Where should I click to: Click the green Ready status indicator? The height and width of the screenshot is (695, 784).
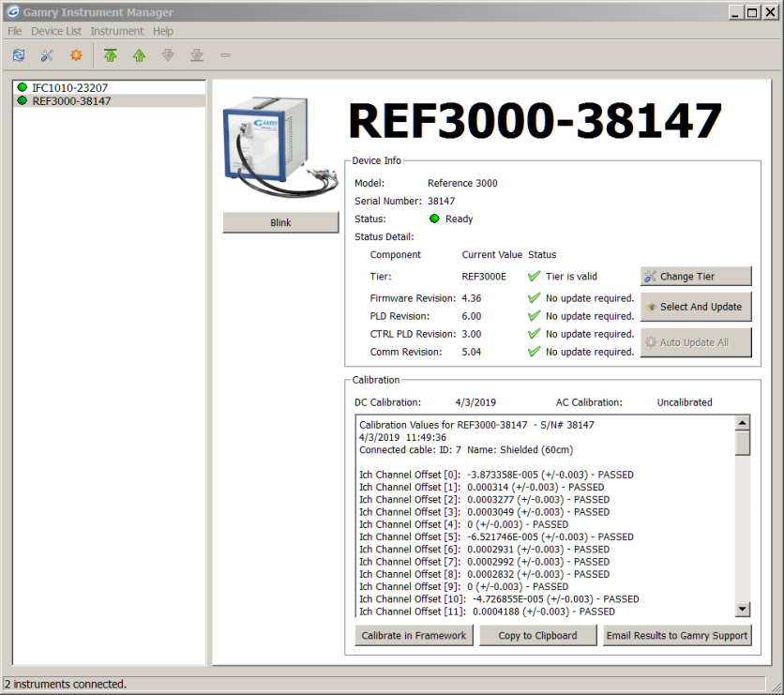coord(434,219)
